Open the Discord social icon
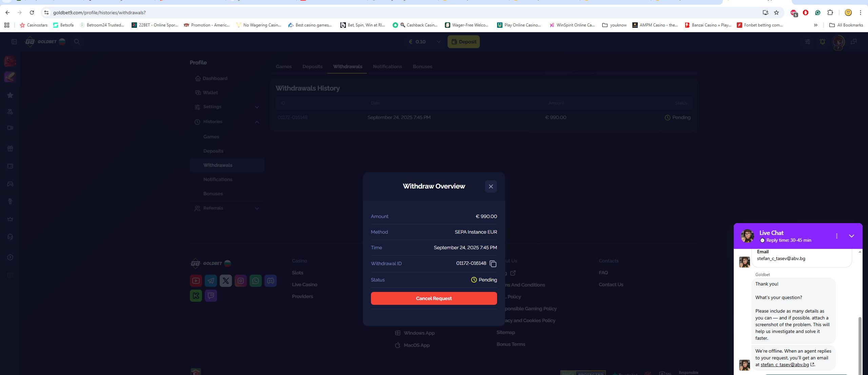 [271, 281]
